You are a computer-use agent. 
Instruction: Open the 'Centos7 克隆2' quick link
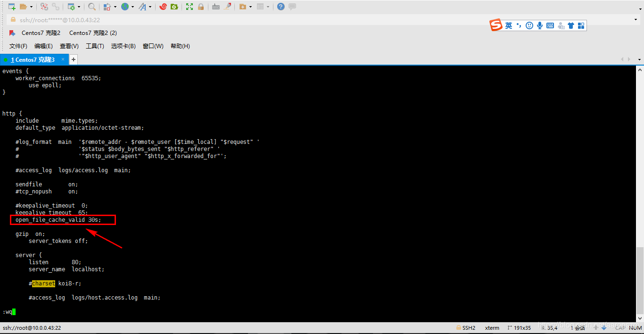[41, 33]
